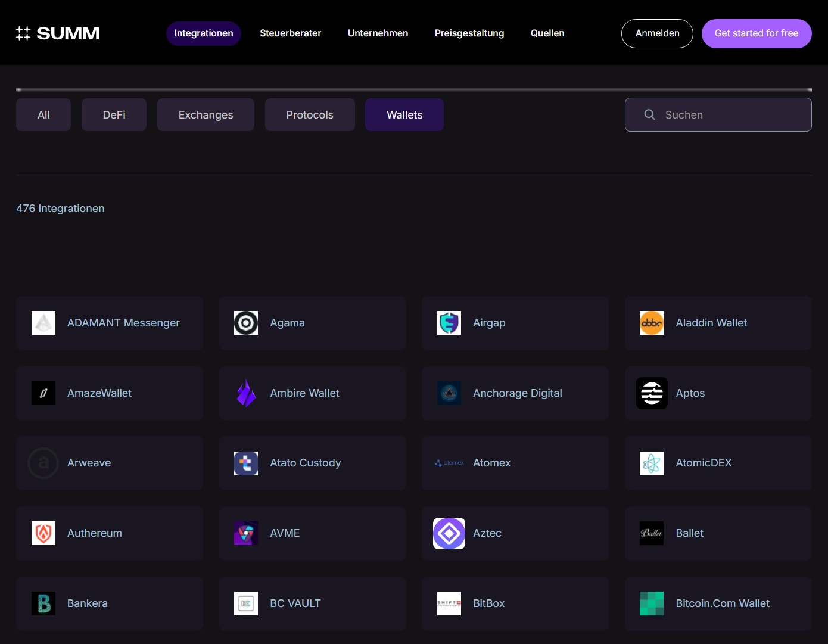Open the Ballet integration link
Screen dimensions: 828x644
(718, 533)
